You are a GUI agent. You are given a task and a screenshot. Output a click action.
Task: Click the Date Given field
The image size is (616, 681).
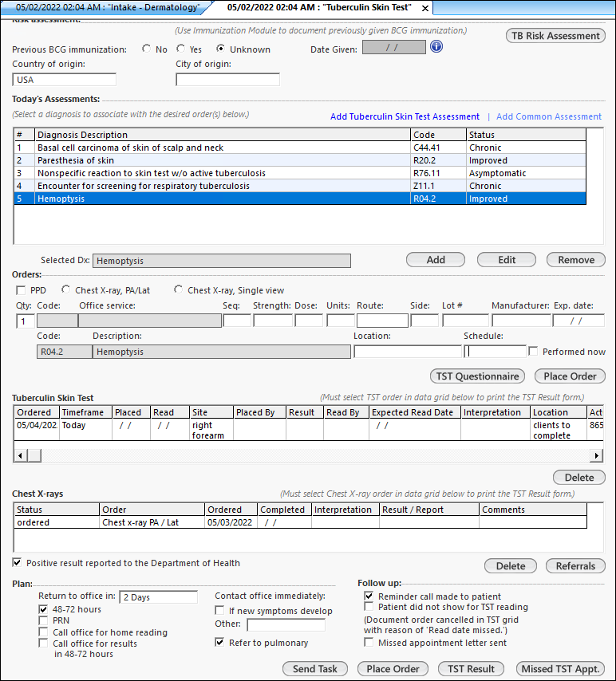[x=394, y=47]
